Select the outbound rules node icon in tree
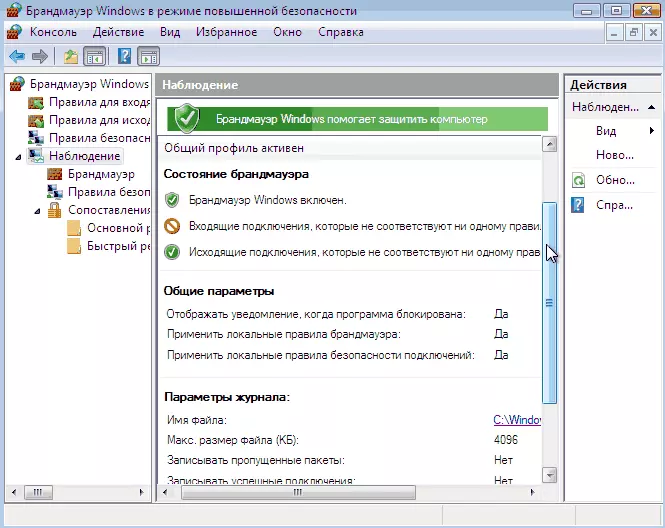This screenshot has height=528, width=665. (36, 120)
